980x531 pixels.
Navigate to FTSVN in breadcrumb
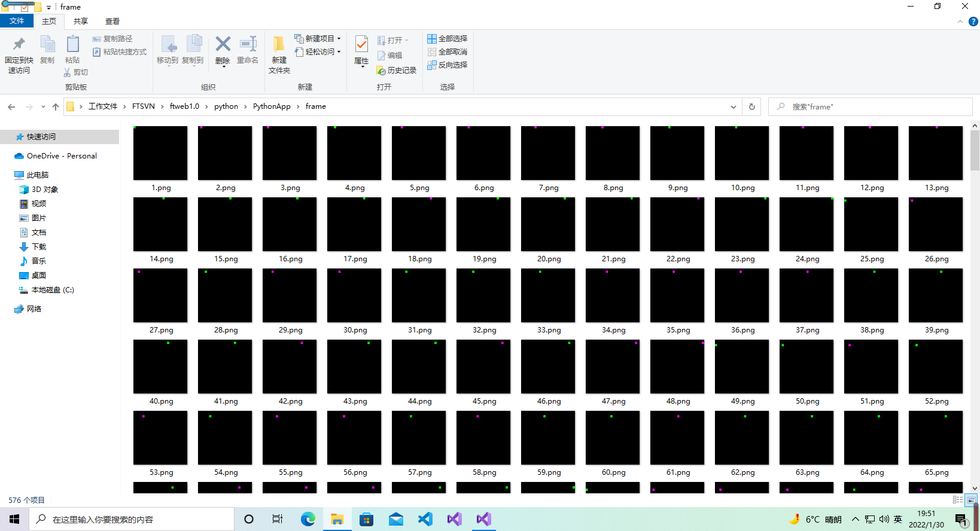(x=144, y=106)
